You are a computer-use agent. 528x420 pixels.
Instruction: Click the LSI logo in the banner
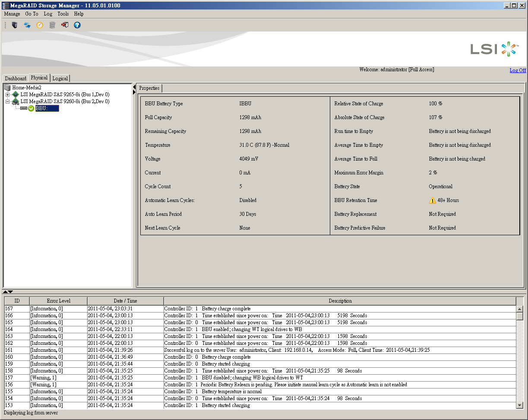[x=494, y=49]
